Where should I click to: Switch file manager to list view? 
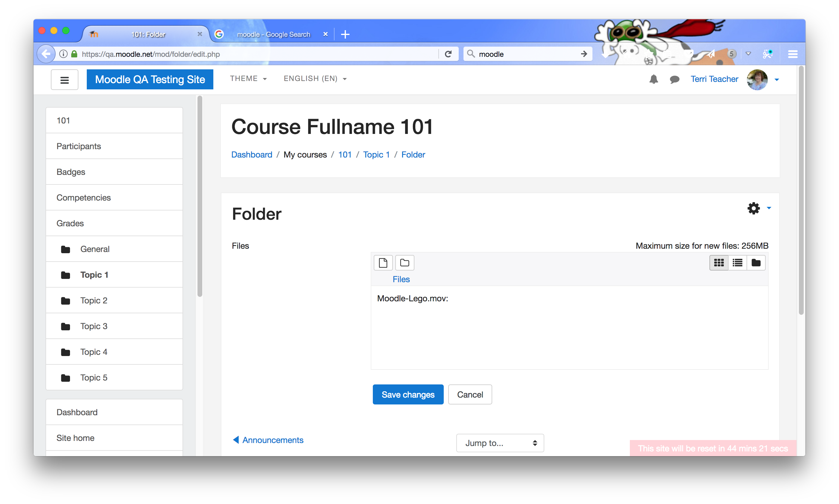pyautogui.click(x=737, y=262)
